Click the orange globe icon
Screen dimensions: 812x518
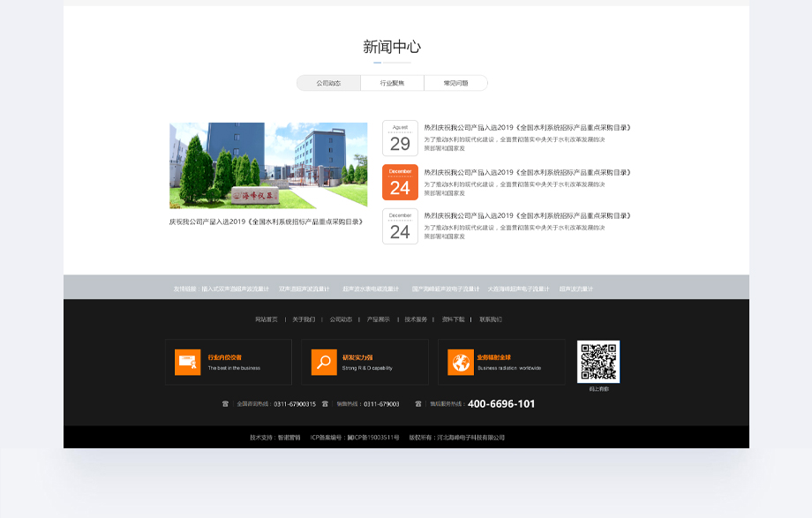pyautogui.click(x=461, y=362)
